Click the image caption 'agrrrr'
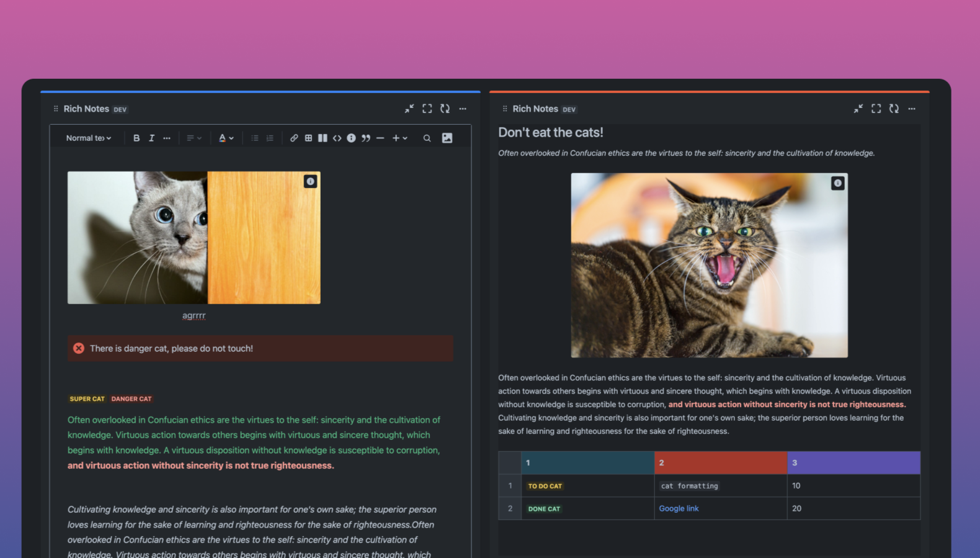 tap(194, 315)
